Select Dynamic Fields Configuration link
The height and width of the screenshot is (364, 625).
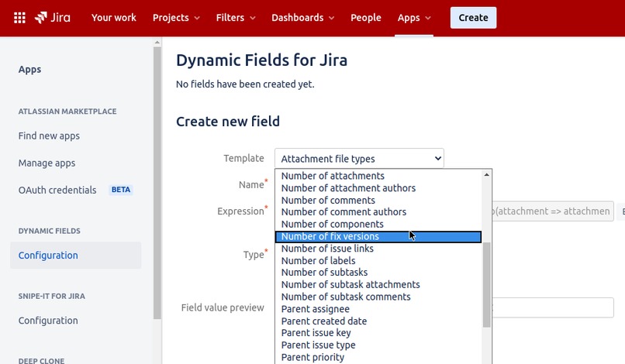point(76,256)
